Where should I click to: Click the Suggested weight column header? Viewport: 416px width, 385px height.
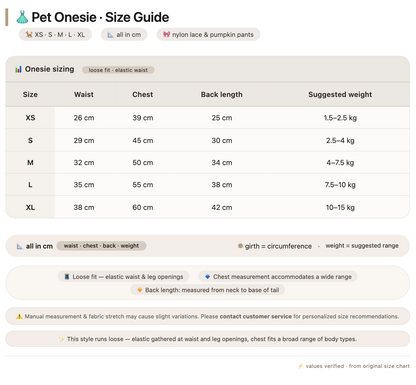tap(340, 94)
